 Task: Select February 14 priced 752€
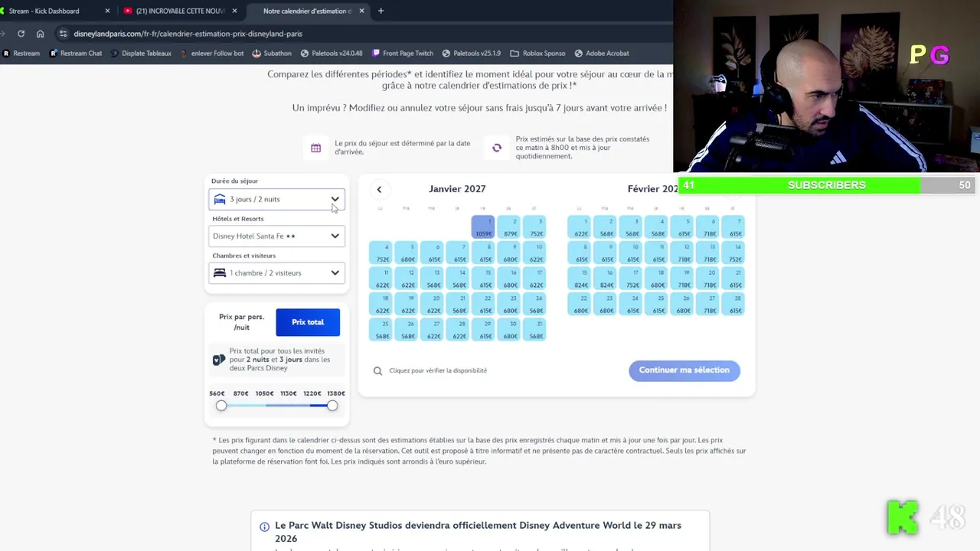tap(734, 253)
